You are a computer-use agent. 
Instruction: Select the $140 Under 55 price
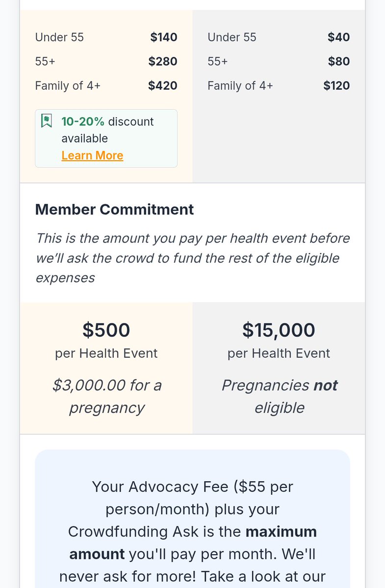(x=164, y=37)
